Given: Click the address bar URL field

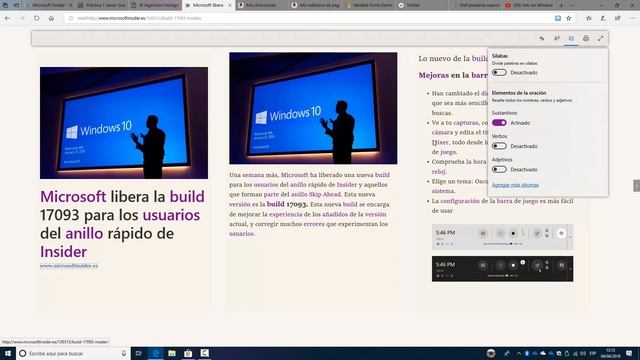Looking at the screenshot, I should coord(310,18).
